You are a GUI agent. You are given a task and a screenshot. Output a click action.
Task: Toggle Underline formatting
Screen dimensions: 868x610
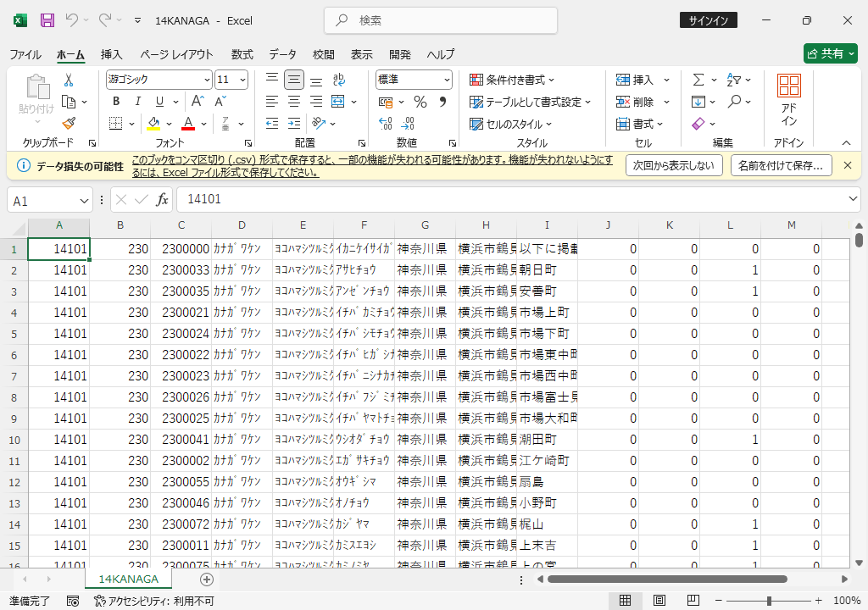click(x=159, y=102)
